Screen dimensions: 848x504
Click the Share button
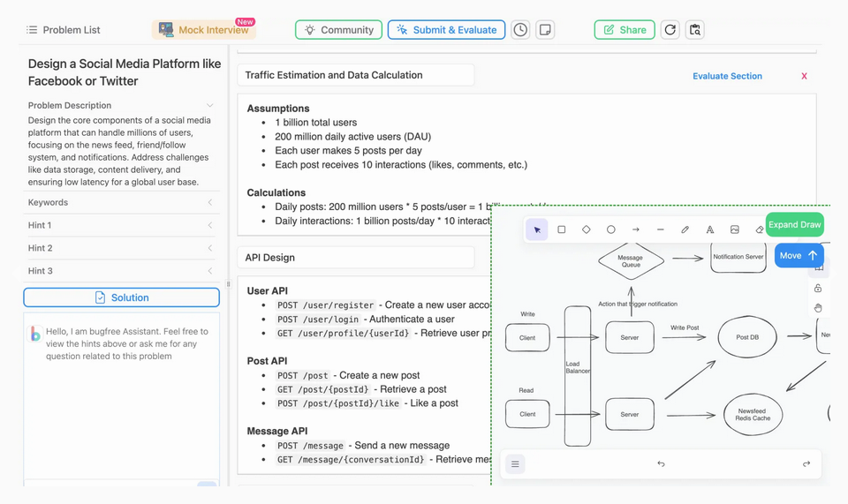625,30
